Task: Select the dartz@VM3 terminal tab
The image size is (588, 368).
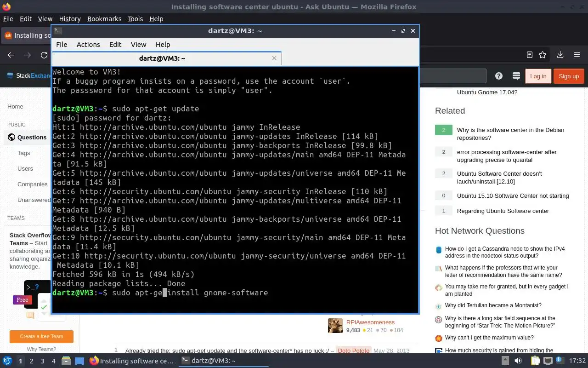Action: 166,58
